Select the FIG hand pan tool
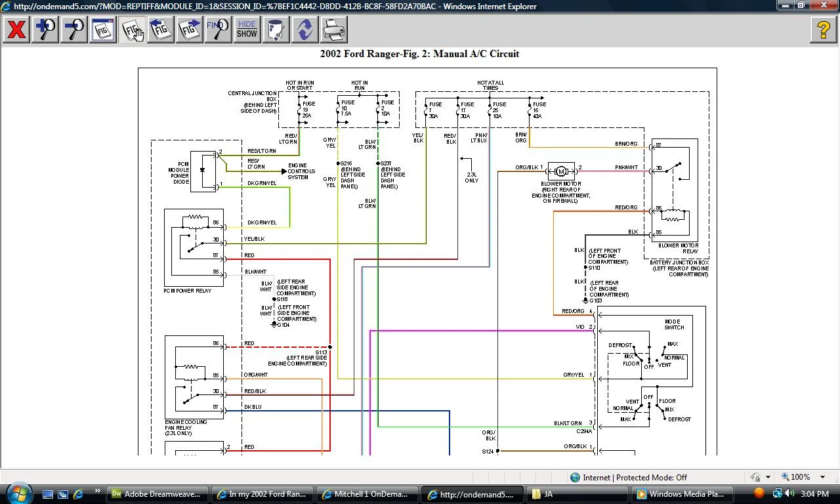The width and height of the screenshot is (840, 504). (132, 30)
